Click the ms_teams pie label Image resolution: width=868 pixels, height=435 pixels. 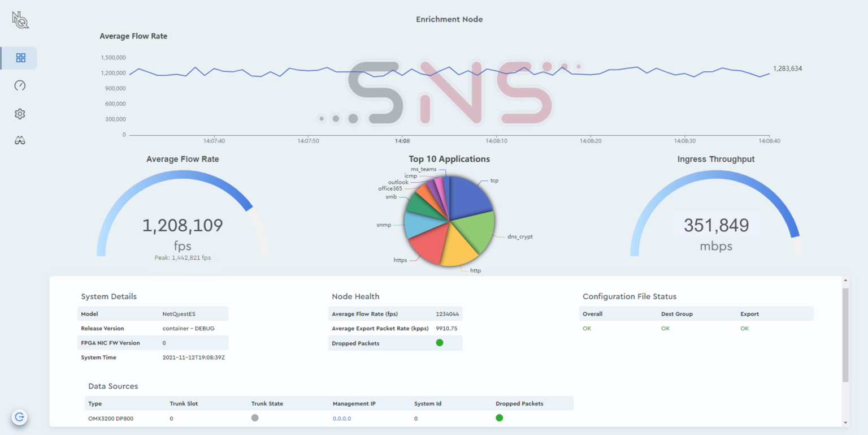[x=423, y=169]
